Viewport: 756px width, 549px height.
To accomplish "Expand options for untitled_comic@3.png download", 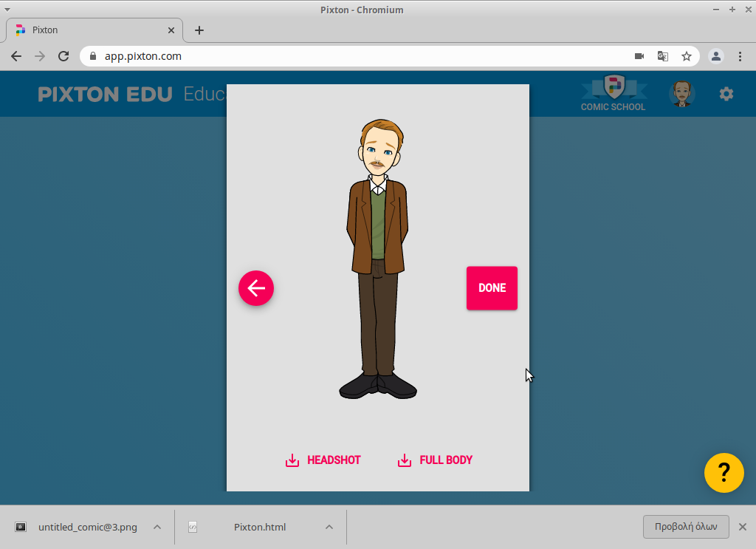I will 157,527.
